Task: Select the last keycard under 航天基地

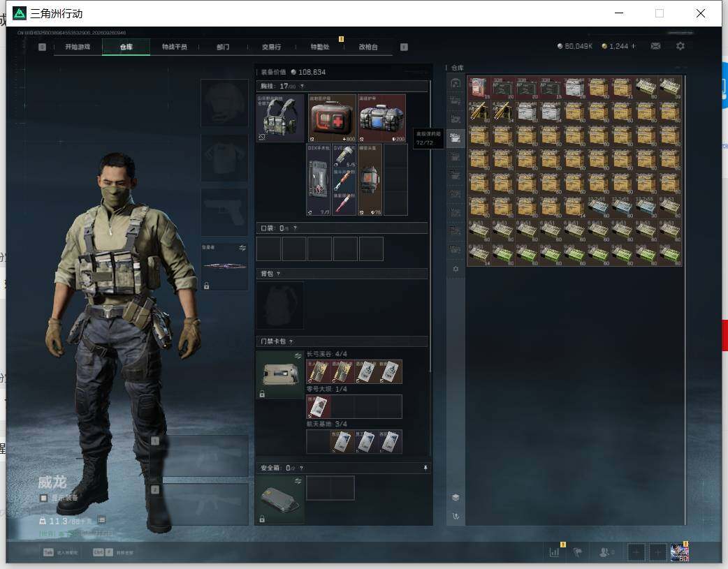Action: click(390, 442)
